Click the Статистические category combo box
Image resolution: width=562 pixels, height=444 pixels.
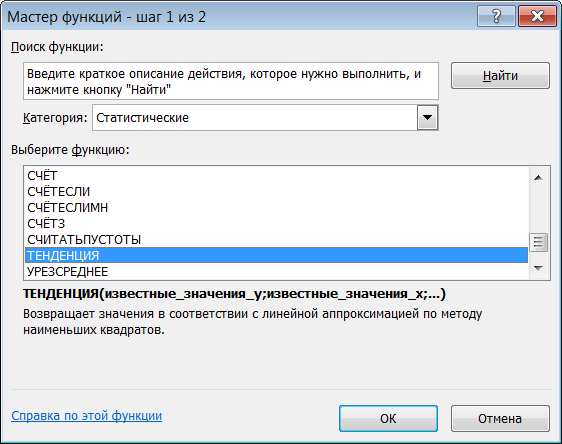point(265,118)
